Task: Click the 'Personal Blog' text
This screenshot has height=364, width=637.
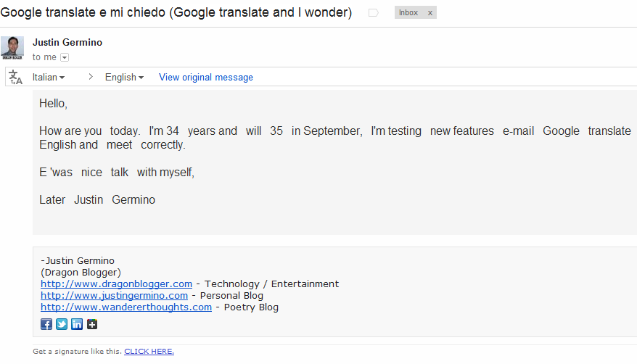Action: coord(231,295)
